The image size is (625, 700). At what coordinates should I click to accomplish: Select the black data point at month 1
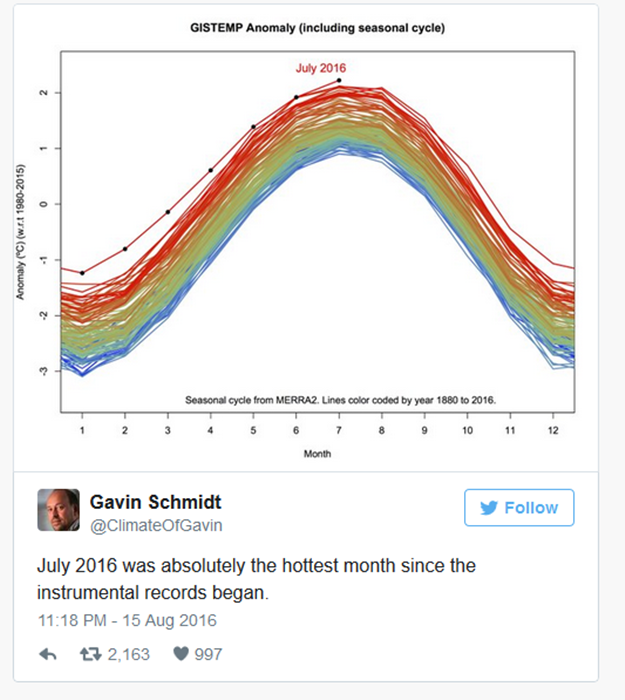pos(83,273)
